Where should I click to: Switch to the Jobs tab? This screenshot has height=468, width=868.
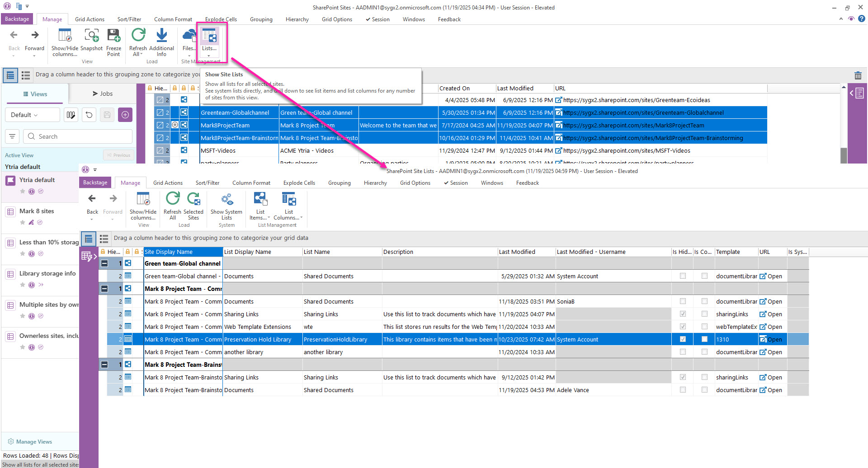tap(103, 94)
